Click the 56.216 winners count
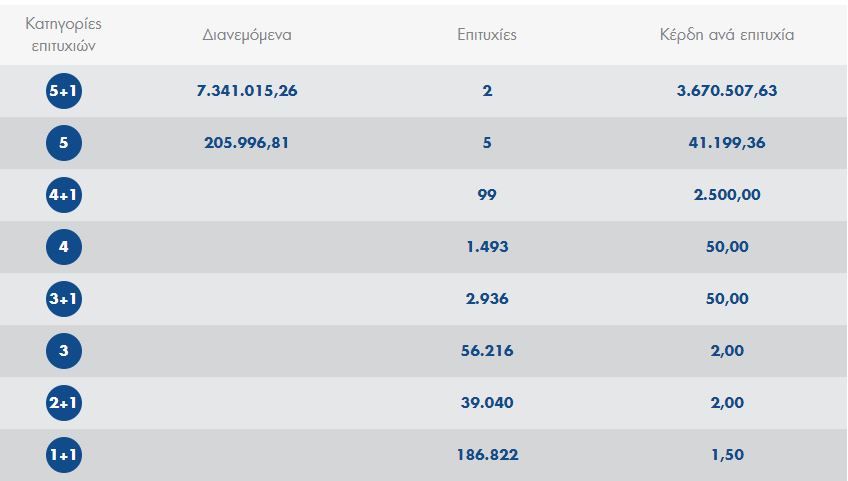 click(x=487, y=351)
